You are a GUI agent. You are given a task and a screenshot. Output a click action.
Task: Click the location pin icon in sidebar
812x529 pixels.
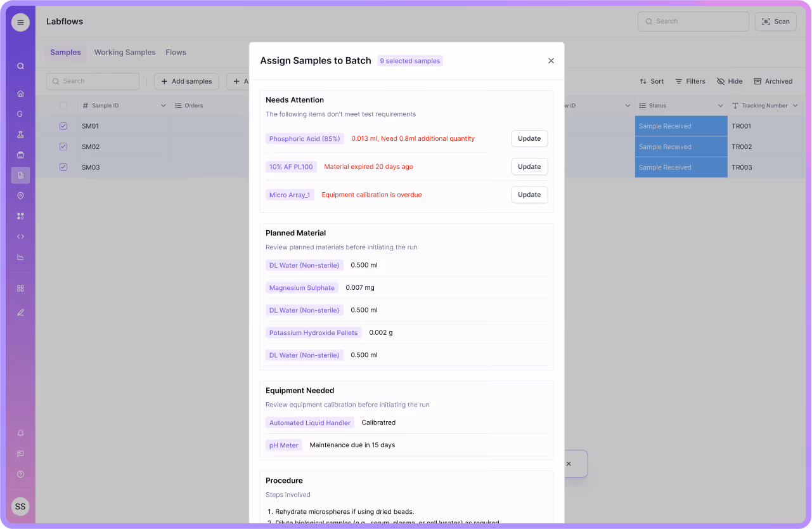pyautogui.click(x=20, y=195)
